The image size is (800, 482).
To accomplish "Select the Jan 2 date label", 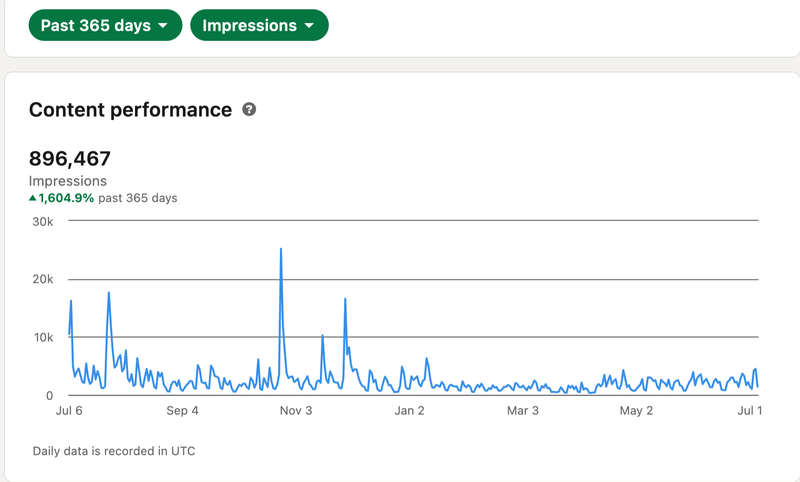I will pos(410,410).
